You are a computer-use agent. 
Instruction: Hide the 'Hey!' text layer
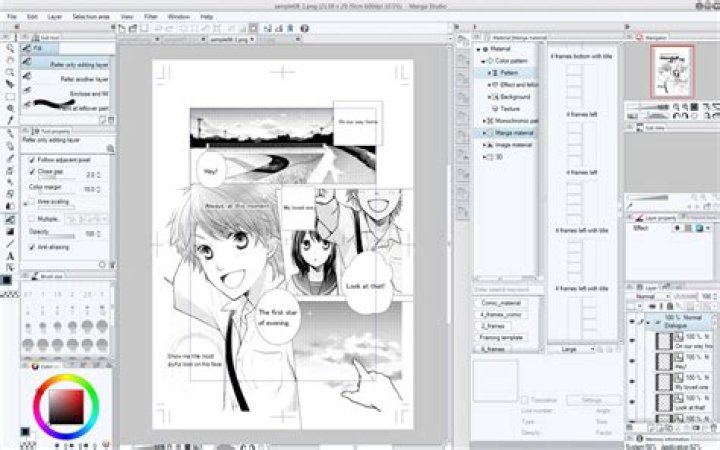[x=632, y=361]
